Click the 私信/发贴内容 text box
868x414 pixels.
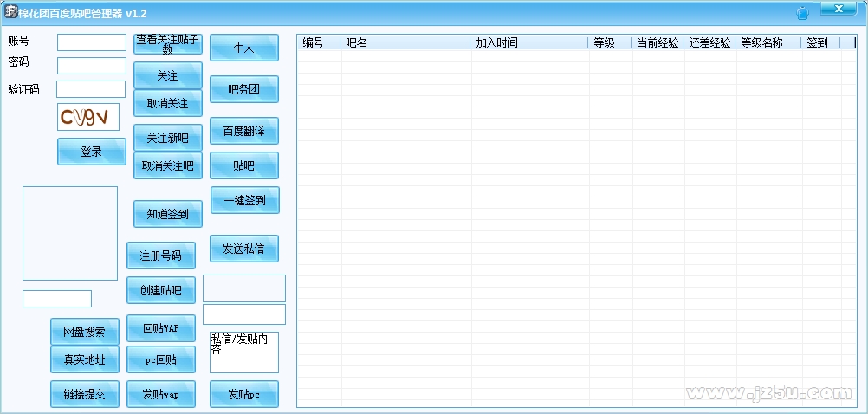click(244, 353)
